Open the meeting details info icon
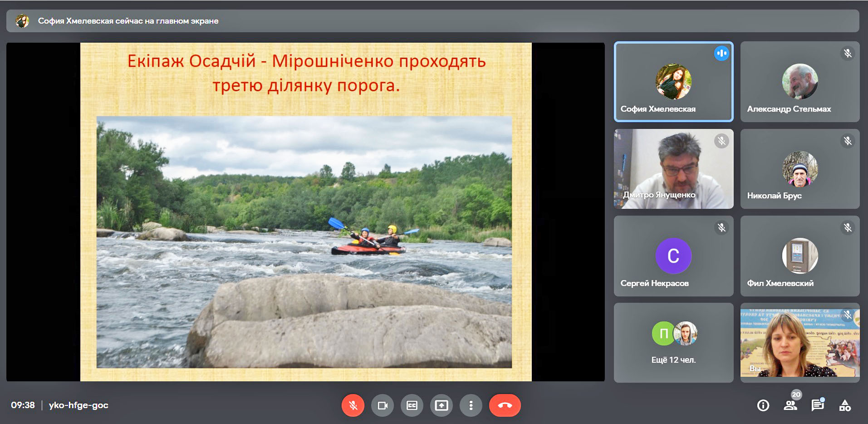Viewport: 868px width, 424px height. pos(763,405)
